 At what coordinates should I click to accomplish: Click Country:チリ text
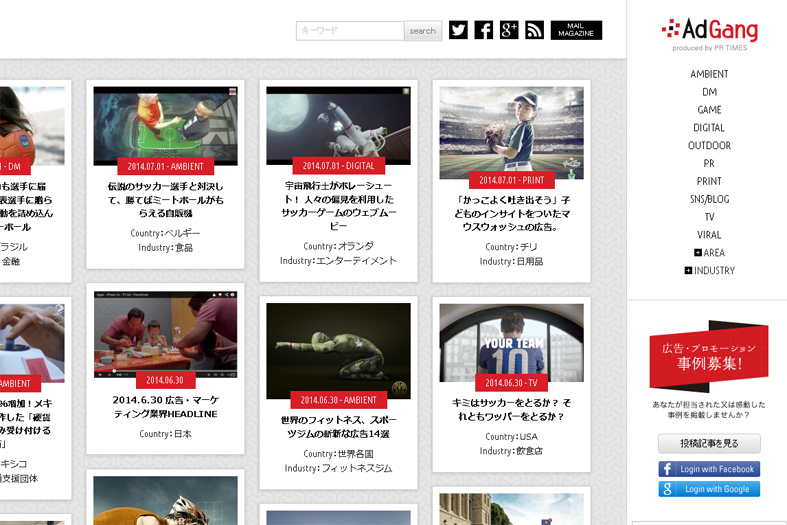pyautogui.click(x=511, y=247)
